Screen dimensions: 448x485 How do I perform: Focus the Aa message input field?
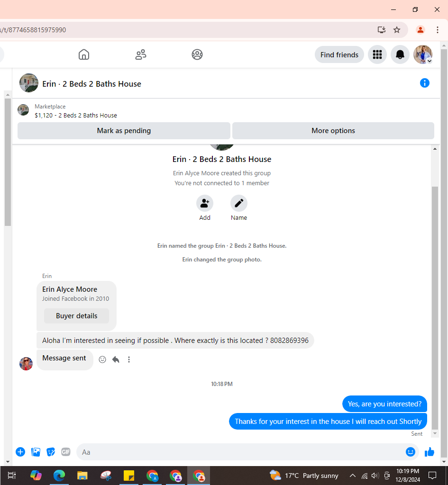(x=241, y=452)
